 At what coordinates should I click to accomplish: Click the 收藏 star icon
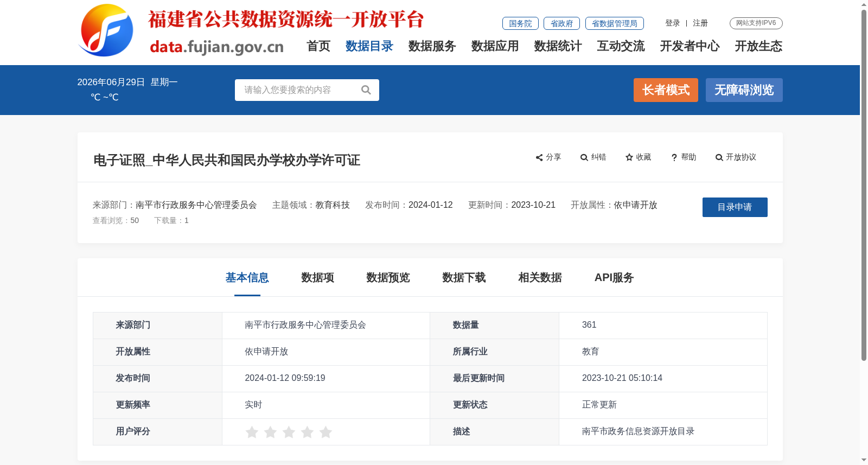coord(629,157)
